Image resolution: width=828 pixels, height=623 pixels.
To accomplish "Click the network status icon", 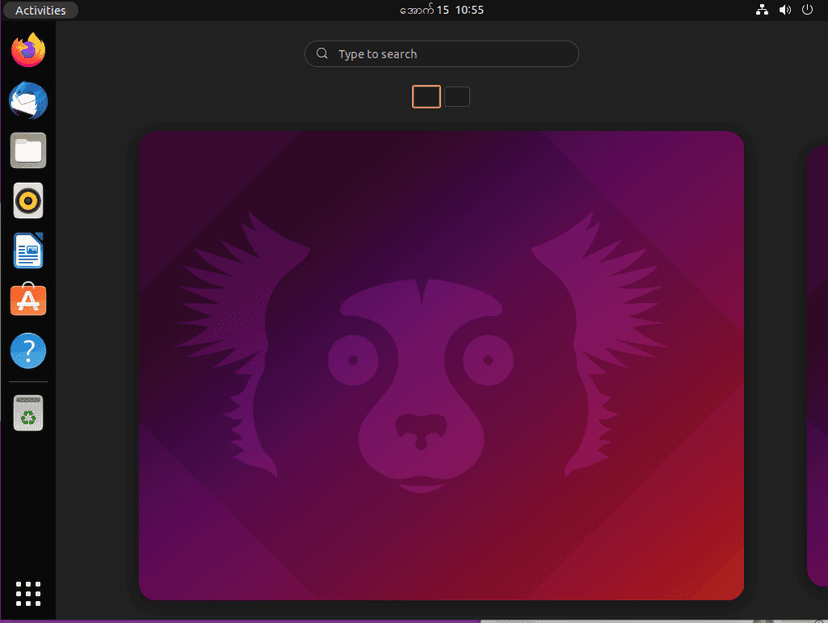I will click(762, 10).
